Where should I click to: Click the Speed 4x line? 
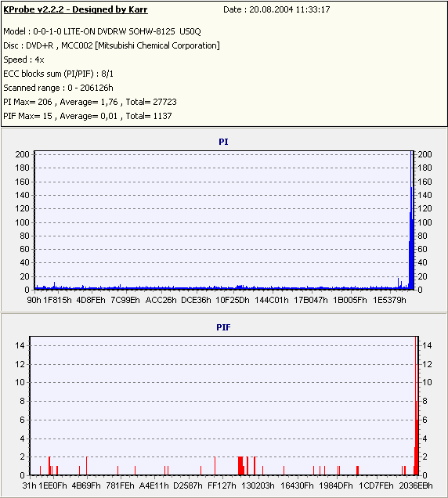pyautogui.click(x=23, y=60)
